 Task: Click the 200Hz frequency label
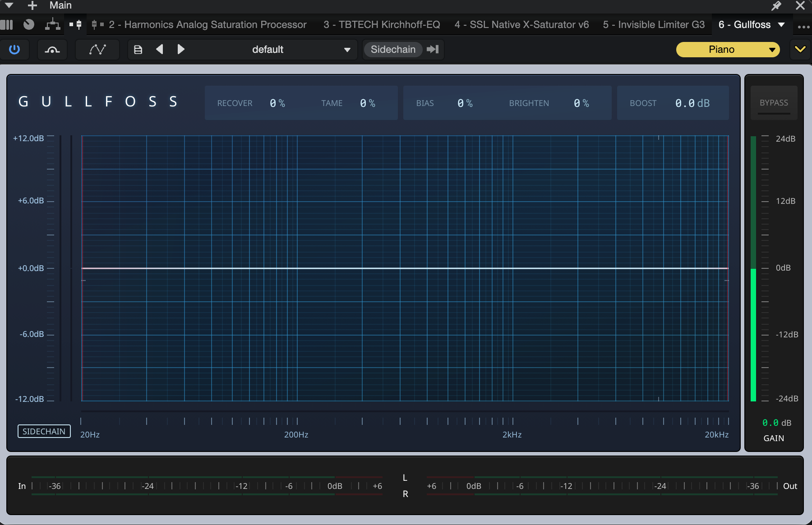[296, 435]
